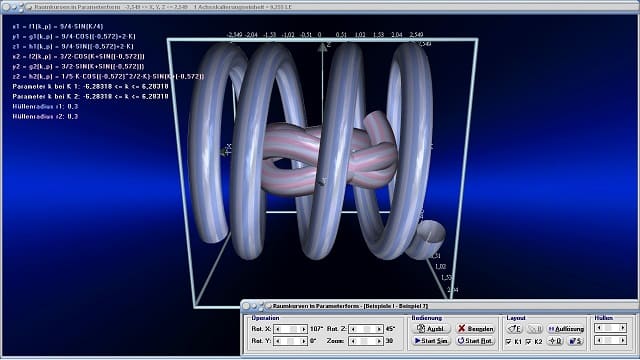Click the top axis label '0'
Viewport: 640px width, 360px height.
[x=320, y=35]
